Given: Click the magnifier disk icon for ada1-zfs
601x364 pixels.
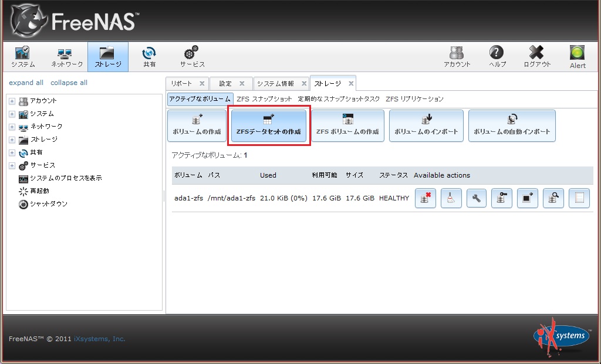Looking at the screenshot, I should (553, 198).
